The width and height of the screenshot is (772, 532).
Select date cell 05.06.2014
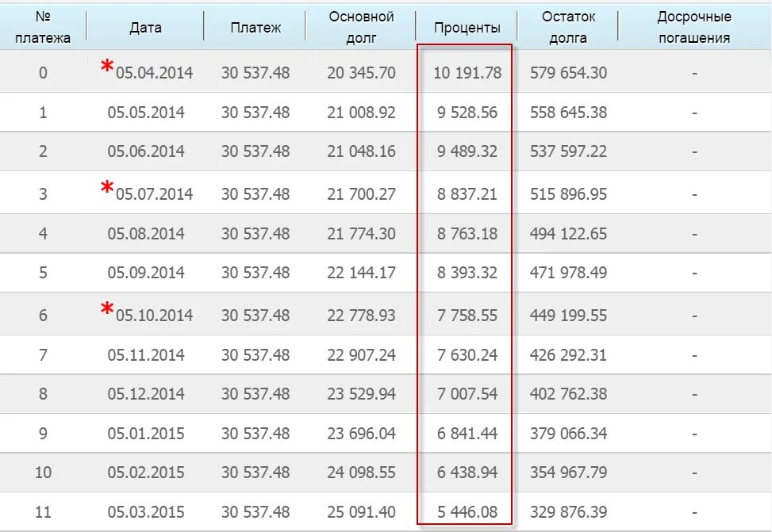146,151
